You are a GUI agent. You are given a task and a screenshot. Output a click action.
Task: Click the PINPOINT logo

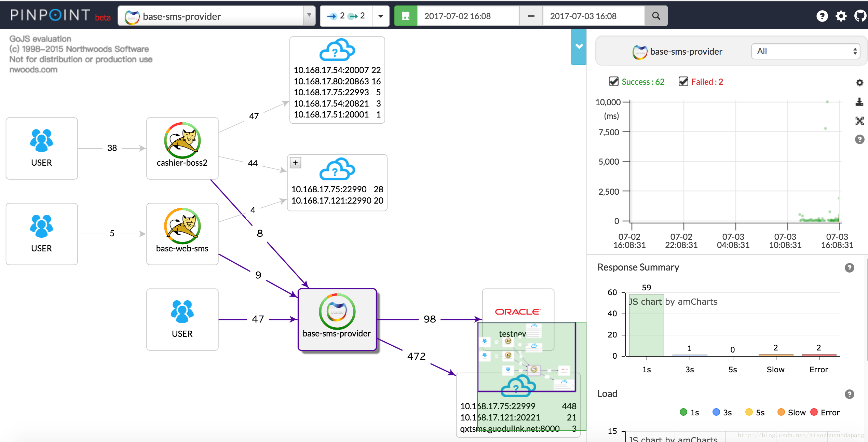[51, 15]
